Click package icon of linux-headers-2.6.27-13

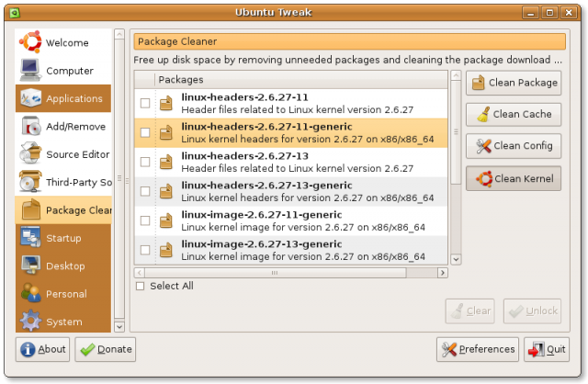165,162
